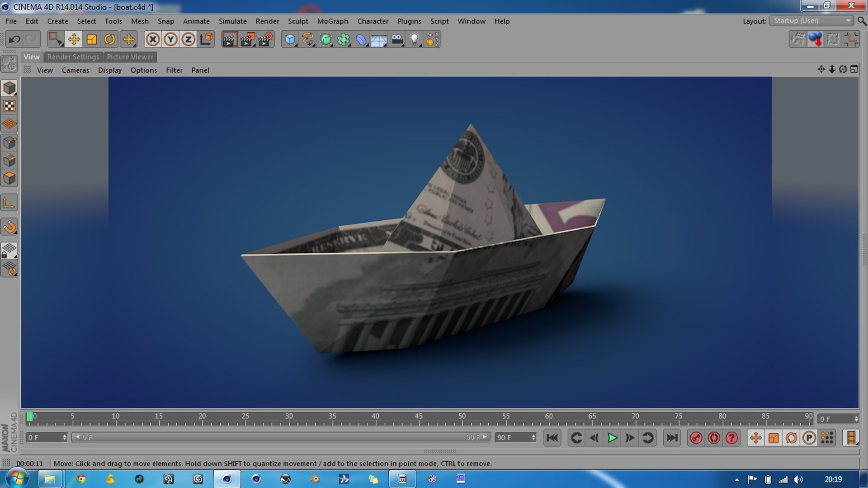
Task: Activate the Rotate tool in top toolbar
Action: pyautogui.click(x=110, y=39)
